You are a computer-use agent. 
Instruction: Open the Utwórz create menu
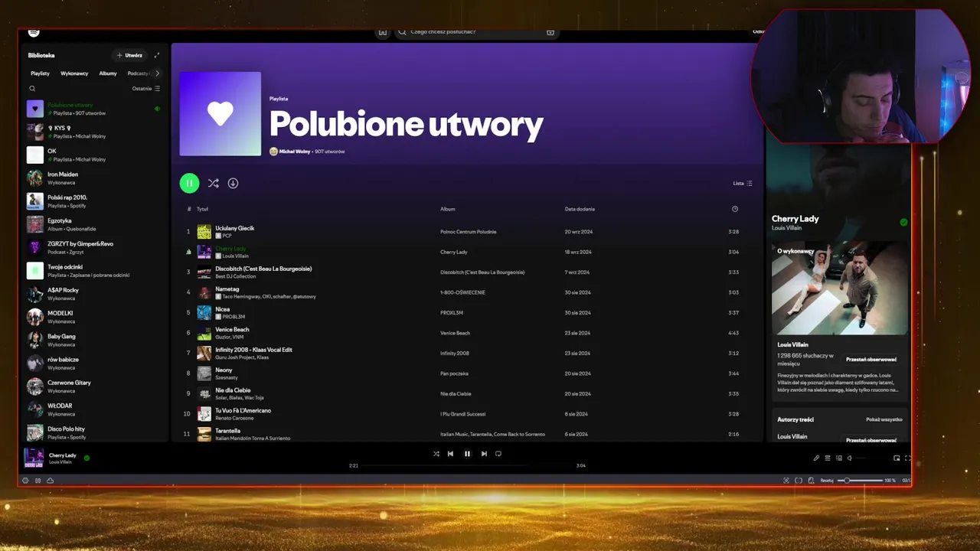point(129,55)
